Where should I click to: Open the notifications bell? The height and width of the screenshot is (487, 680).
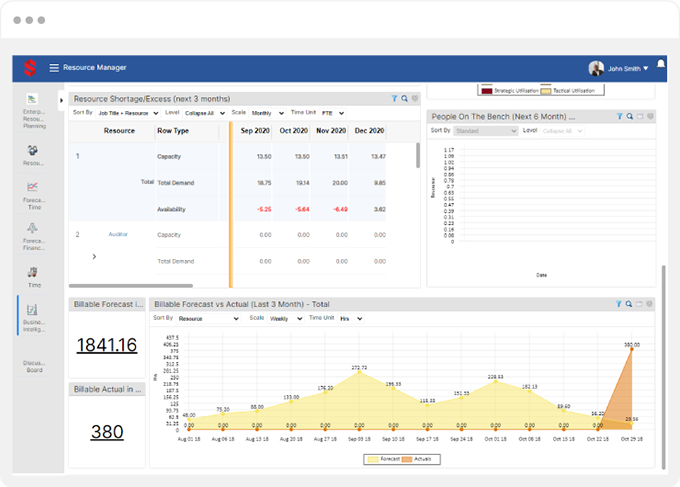coord(660,64)
